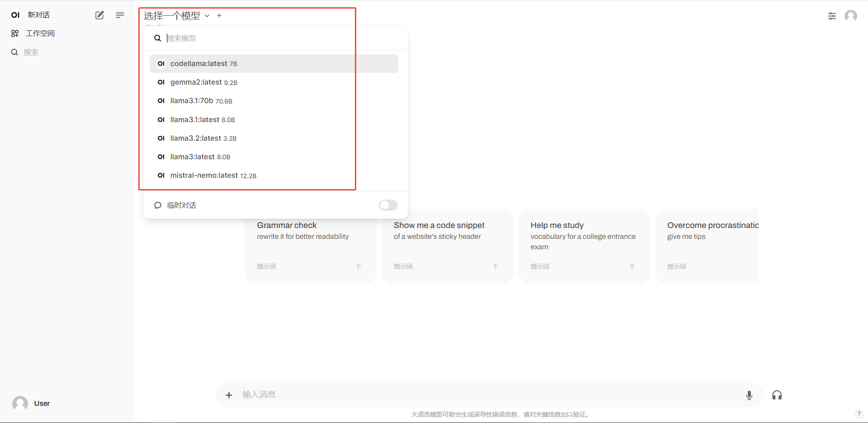Viewport: 868px width, 423px height.
Task: Open the User profile at sidebar bottom
Action: (31, 403)
